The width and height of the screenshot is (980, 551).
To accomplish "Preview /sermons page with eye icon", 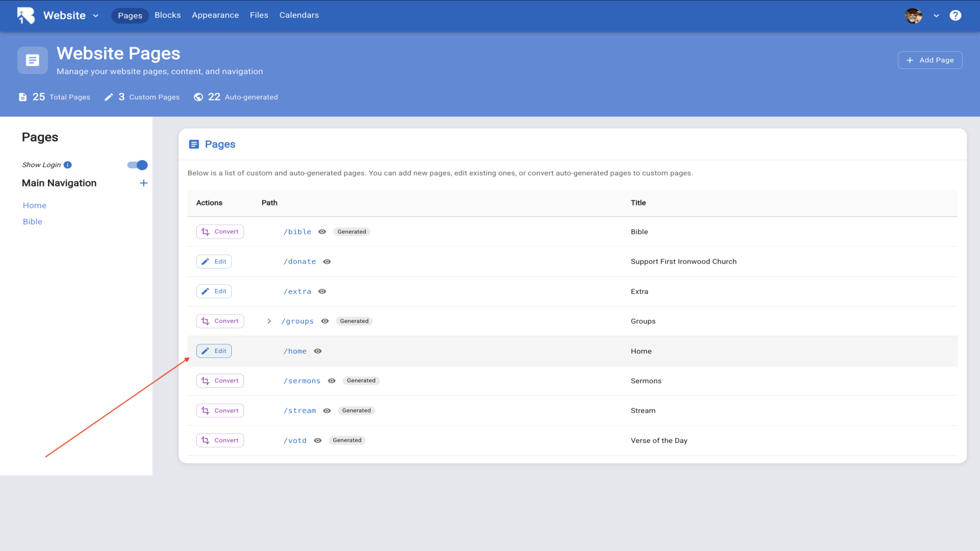I will [x=332, y=381].
